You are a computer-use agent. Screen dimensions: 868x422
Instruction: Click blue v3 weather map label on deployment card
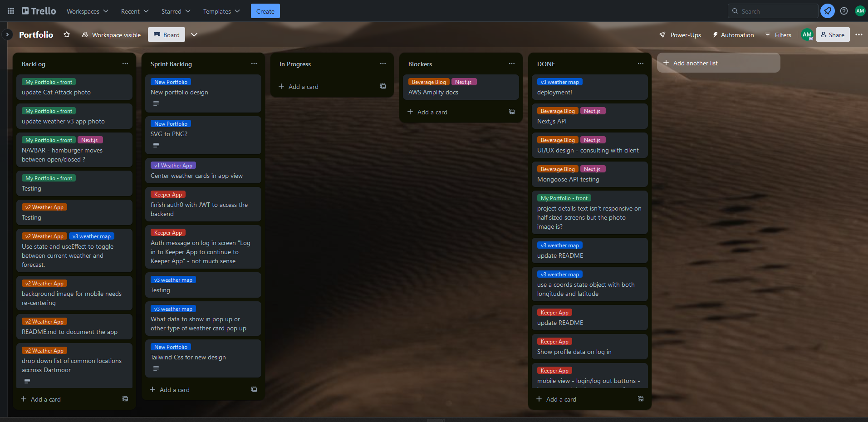tap(560, 82)
